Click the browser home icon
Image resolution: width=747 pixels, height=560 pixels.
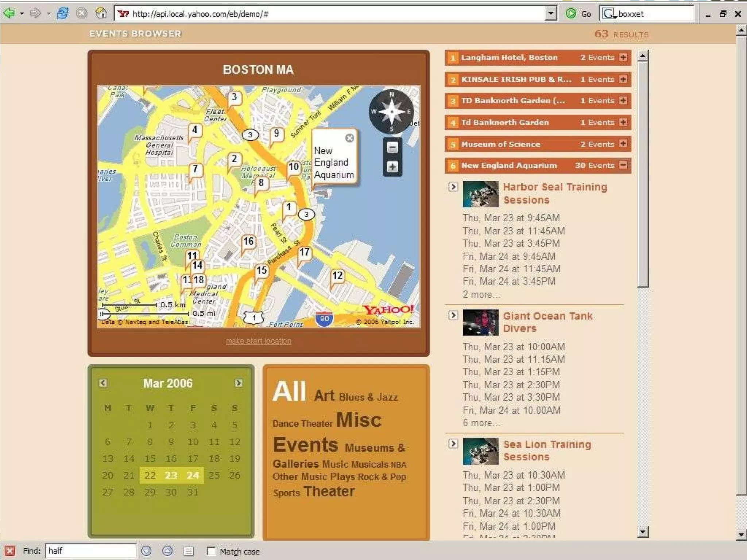(101, 13)
